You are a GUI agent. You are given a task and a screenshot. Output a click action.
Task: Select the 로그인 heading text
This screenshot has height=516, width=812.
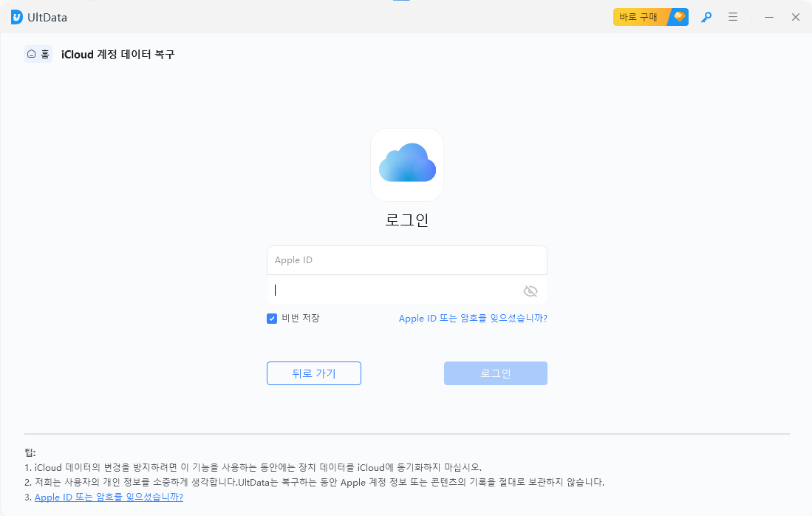[407, 220]
